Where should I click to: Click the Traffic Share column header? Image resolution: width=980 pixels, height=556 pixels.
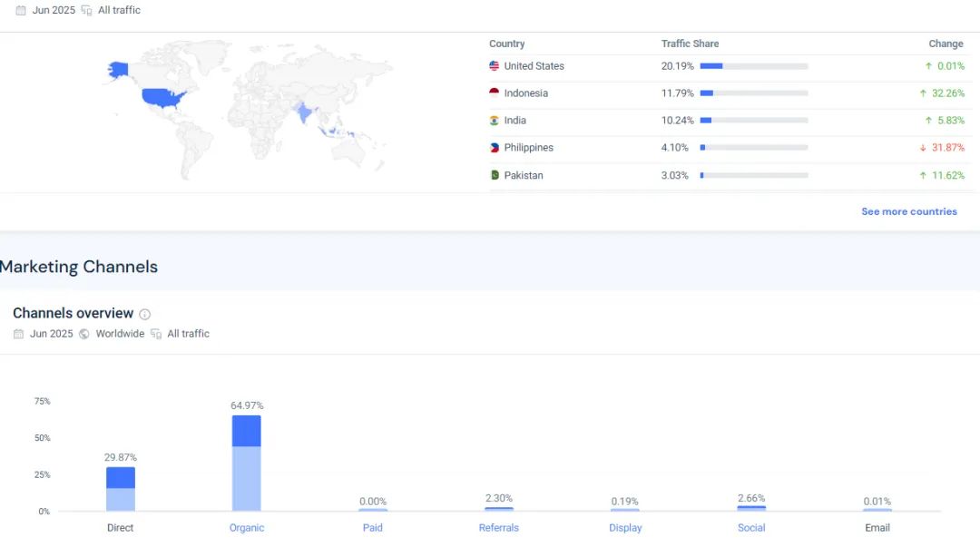[x=690, y=44]
